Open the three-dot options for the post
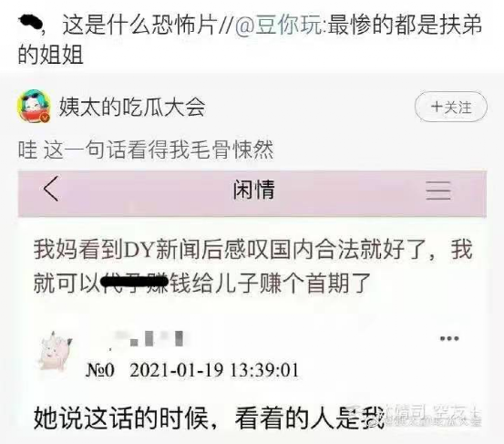The height and width of the screenshot is (444, 504). 449,338
